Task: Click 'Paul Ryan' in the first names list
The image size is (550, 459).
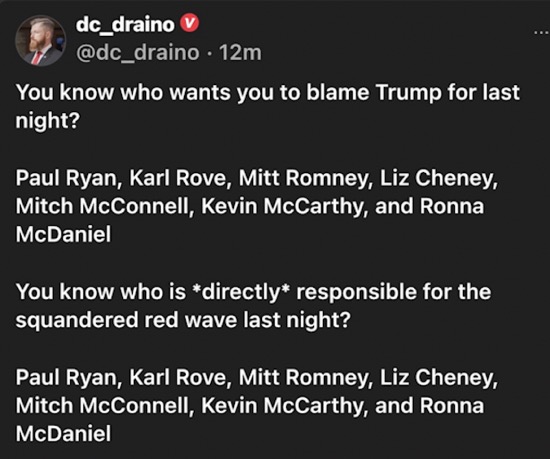Action: tap(66, 178)
